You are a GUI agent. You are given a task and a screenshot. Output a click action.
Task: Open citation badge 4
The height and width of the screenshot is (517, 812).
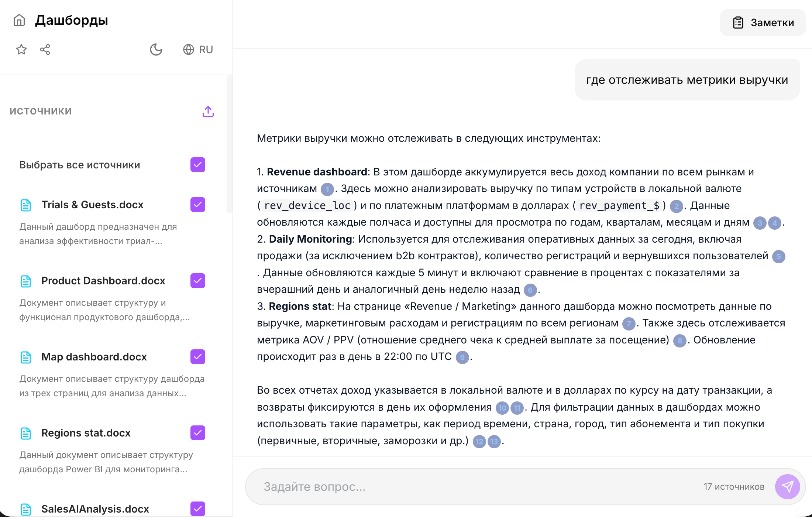point(774,223)
